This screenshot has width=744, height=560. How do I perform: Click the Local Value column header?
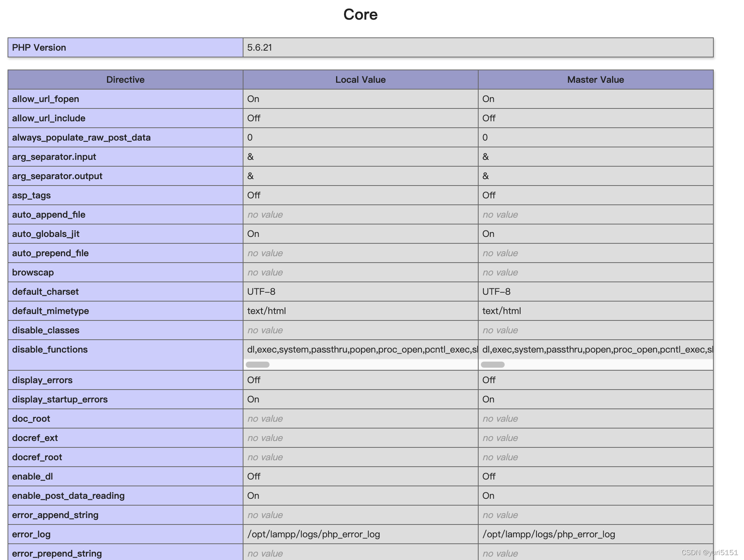point(360,80)
